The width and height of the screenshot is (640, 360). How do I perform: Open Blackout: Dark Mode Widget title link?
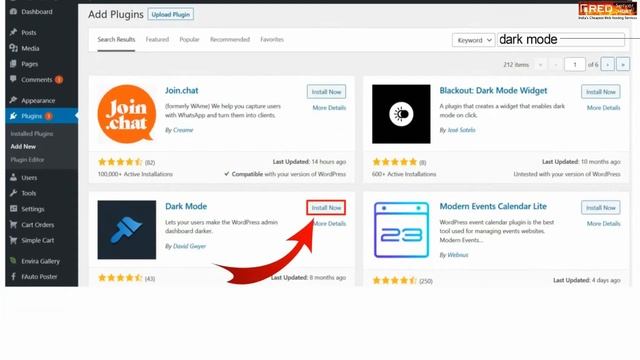(x=493, y=91)
